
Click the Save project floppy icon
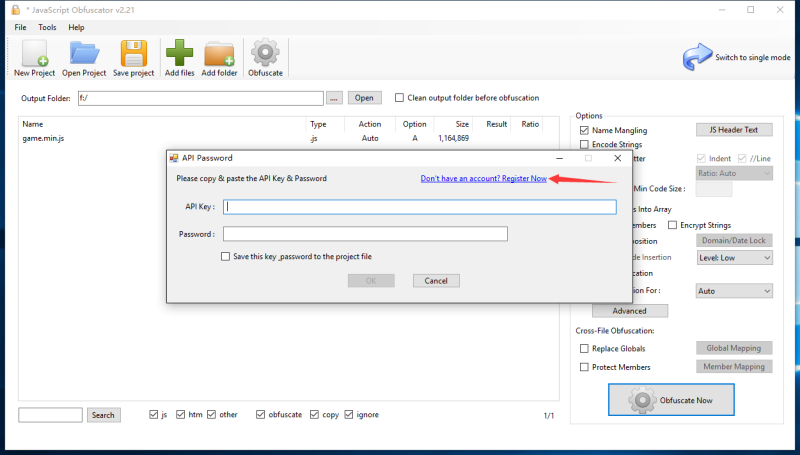pos(134,53)
